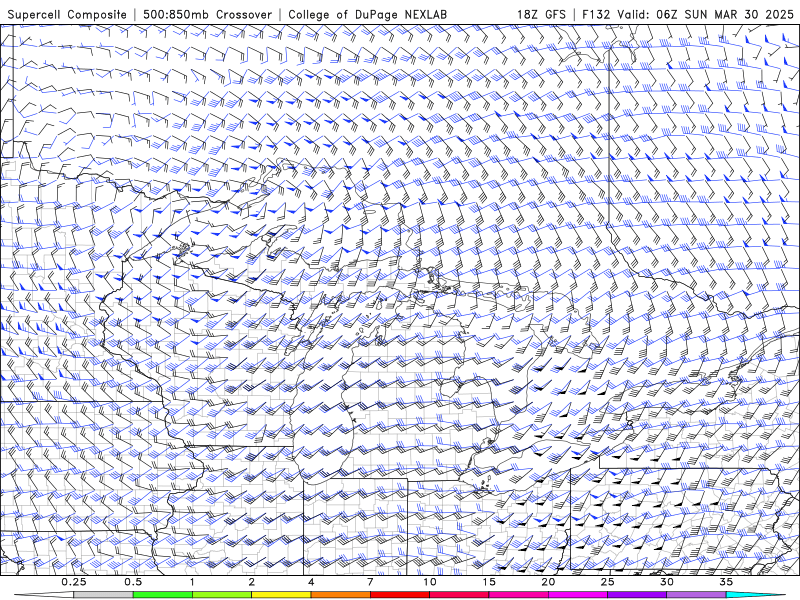
Task: Select the gray 0.25–0.5 color bar segment
Action: click(x=103, y=595)
